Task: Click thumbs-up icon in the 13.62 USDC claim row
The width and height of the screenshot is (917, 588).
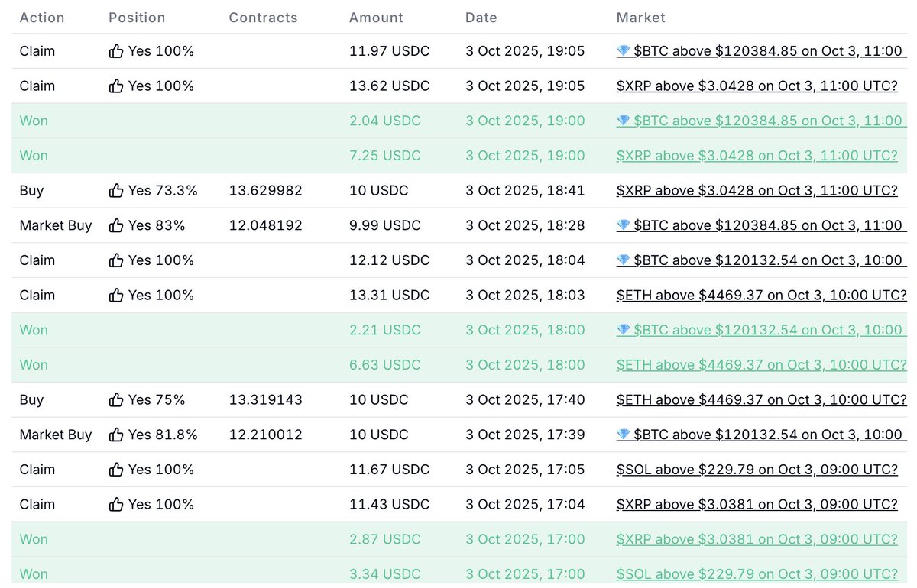Action: click(x=116, y=86)
